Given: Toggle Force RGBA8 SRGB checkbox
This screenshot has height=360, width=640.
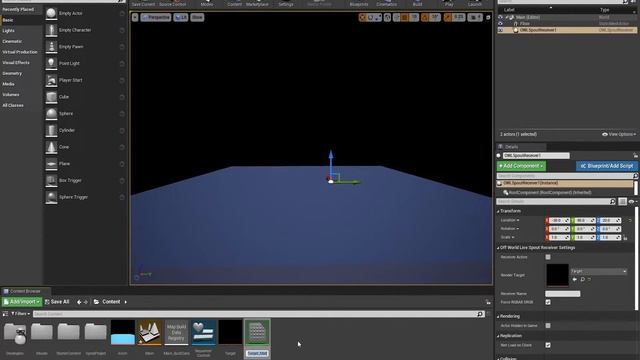Looking at the screenshot, I should [548, 302].
